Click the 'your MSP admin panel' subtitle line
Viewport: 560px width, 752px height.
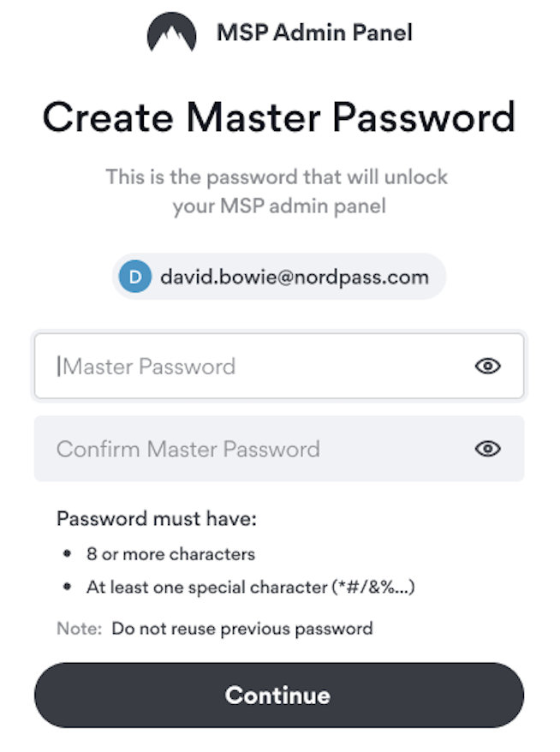[279, 206]
